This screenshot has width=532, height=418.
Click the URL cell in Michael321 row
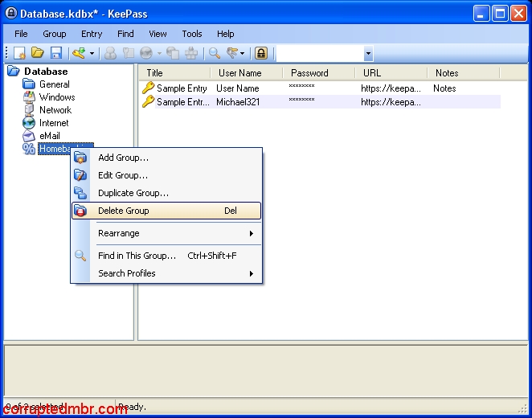point(391,102)
